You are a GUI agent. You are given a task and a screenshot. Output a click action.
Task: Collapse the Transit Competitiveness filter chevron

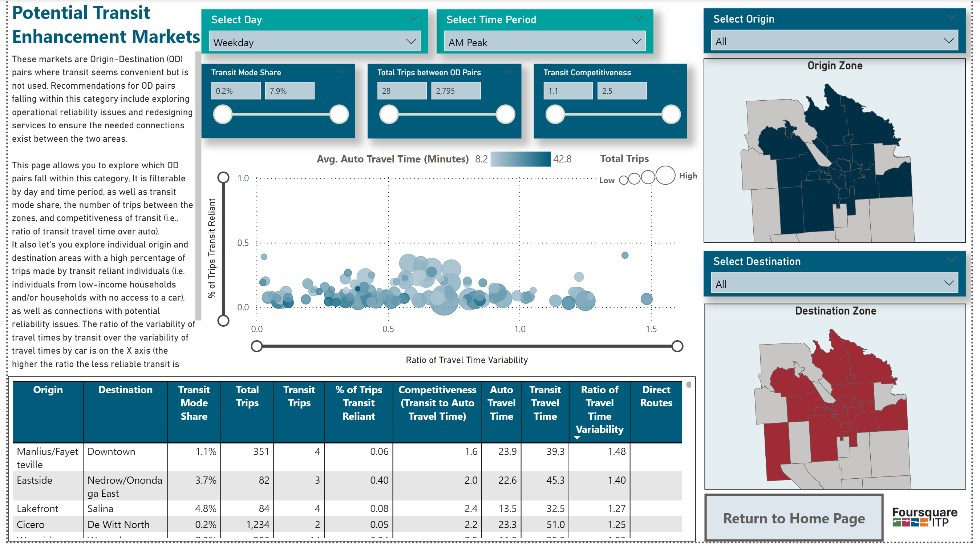(674, 71)
